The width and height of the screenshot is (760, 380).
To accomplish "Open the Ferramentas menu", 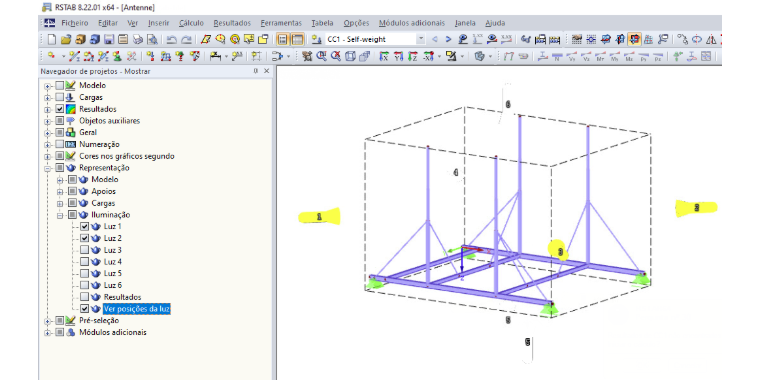I will [281, 23].
